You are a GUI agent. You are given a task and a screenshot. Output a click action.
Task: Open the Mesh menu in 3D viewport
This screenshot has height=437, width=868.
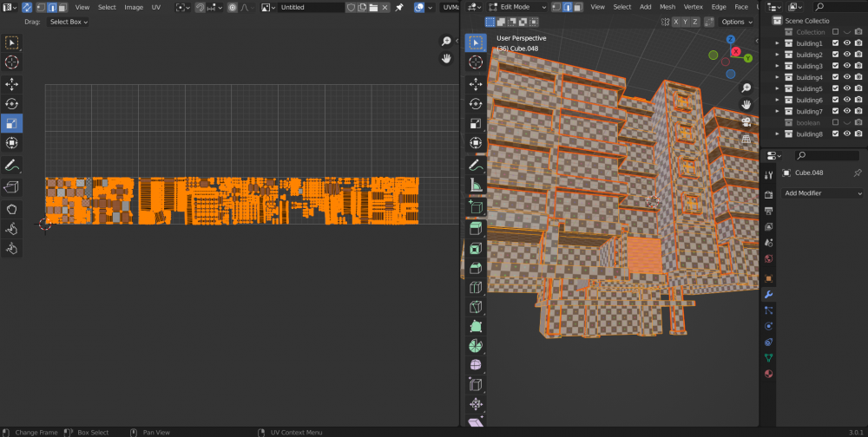tap(667, 7)
